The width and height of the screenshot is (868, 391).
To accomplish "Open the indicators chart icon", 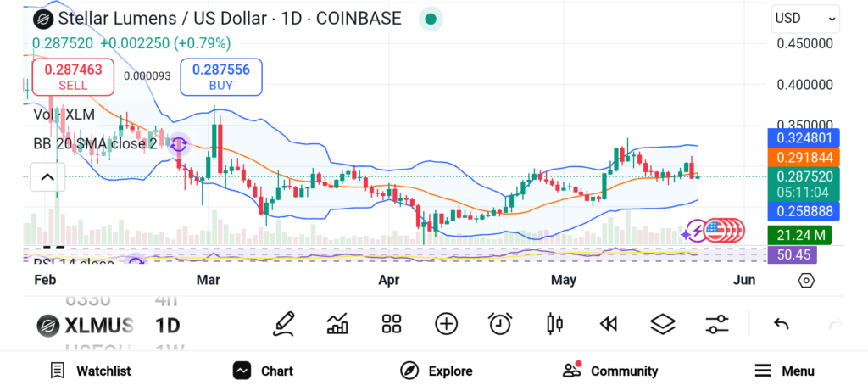I will point(337,324).
